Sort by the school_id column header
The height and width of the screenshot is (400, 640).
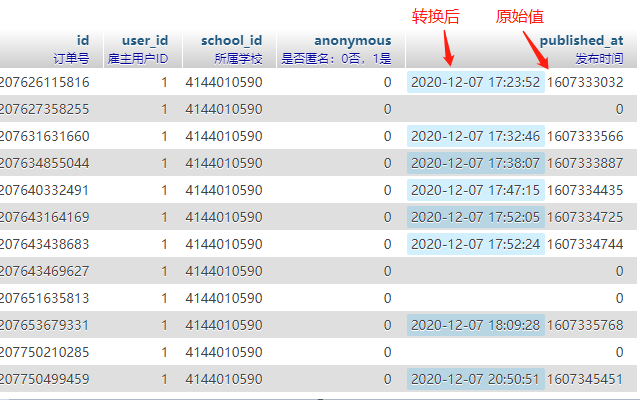click(231, 40)
